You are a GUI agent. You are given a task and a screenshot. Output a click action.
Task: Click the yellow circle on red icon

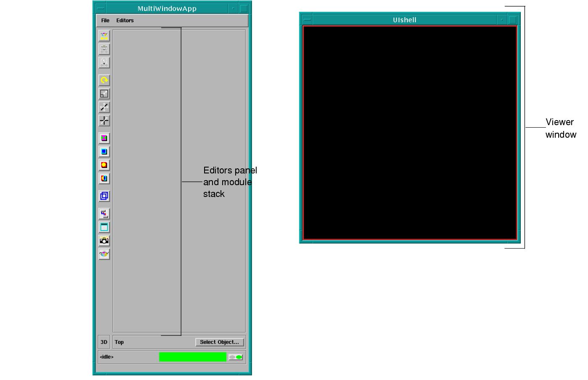coord(104,165)
